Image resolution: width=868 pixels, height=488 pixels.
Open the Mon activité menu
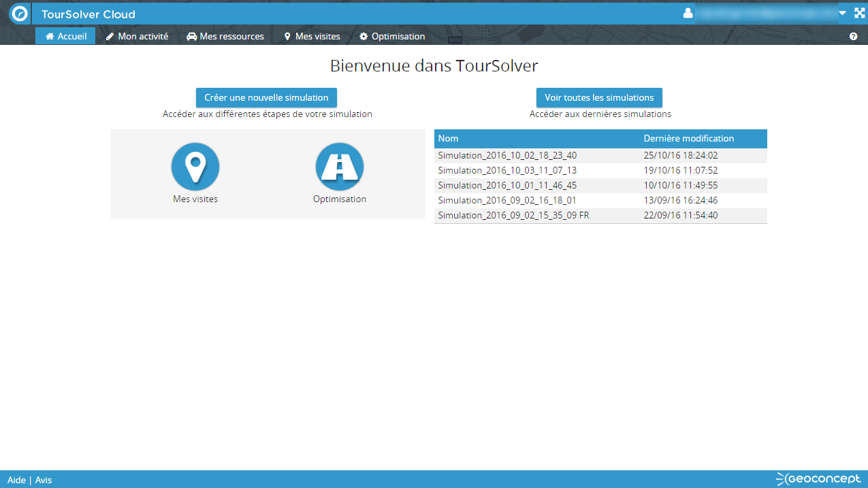pos(137,36)
